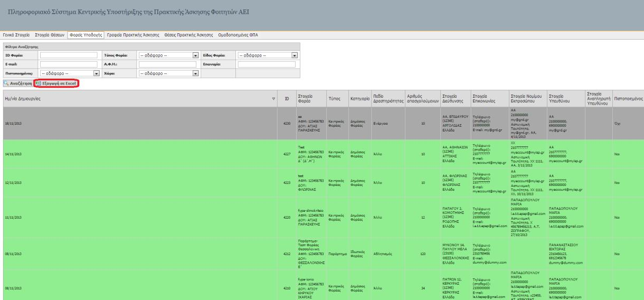Click the Πιστοποιημένος column header
644x300 pixels.
coord(628,99)
